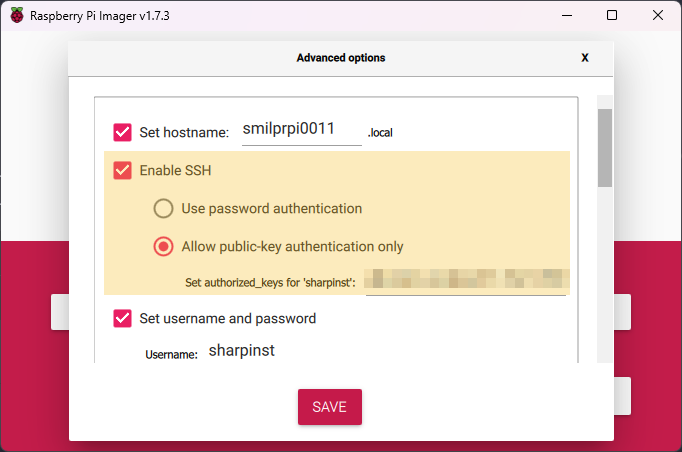Close Advanced options dialog with X
The width and height of the screenshot is (682, 452).
[585, 58]
